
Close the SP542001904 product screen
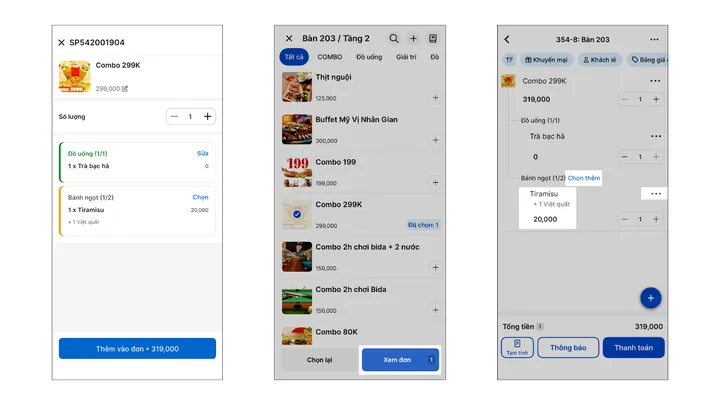(62, 43)
